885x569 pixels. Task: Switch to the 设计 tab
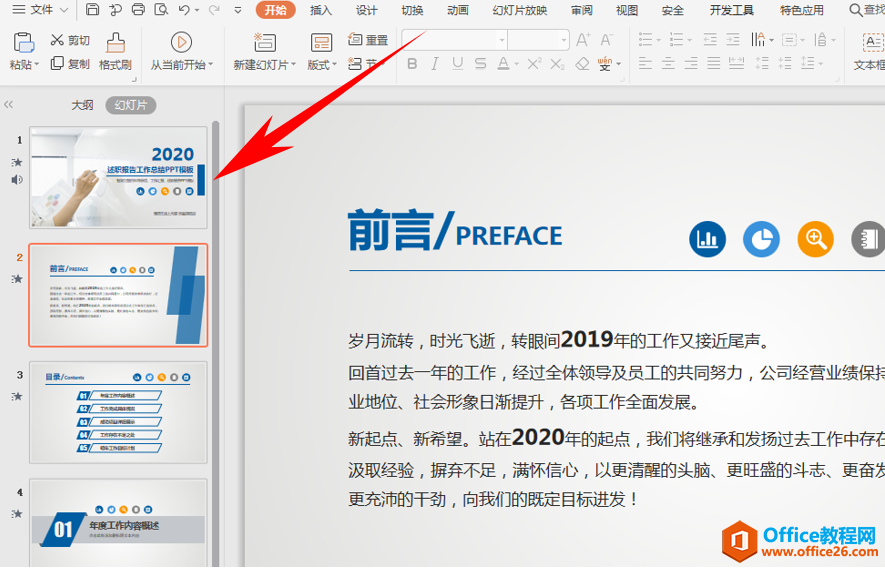pos(366,10)
